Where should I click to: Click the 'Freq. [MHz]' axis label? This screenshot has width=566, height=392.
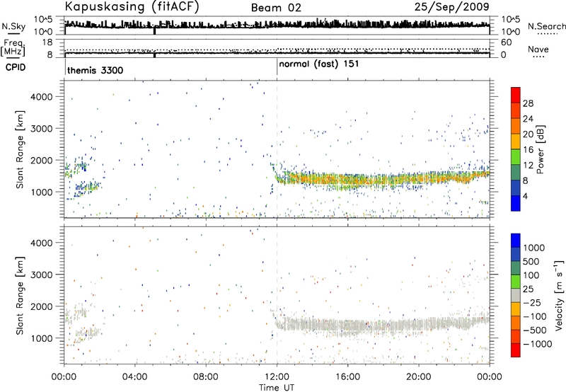13,48
